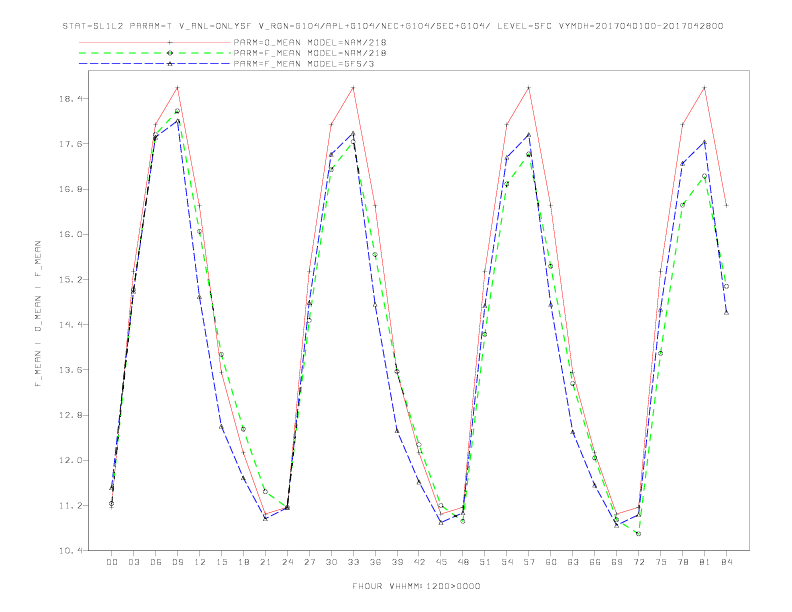The width and height of the screenshot is (792, 612).
Task: Click the red O_MEAN NAM/218 legend line sample
Action: (x=155, y=42)
